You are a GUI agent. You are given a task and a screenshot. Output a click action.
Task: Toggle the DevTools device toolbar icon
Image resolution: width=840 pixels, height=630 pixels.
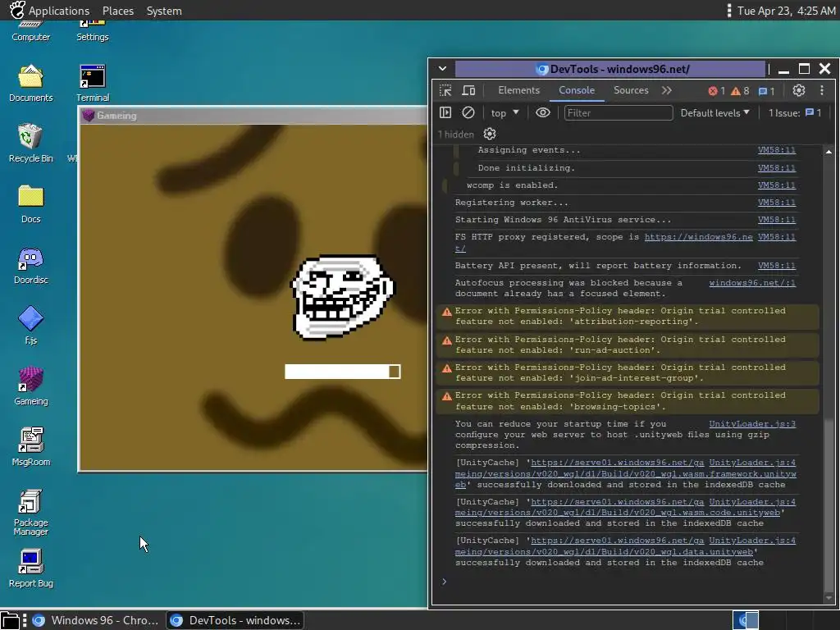[468, 90]
